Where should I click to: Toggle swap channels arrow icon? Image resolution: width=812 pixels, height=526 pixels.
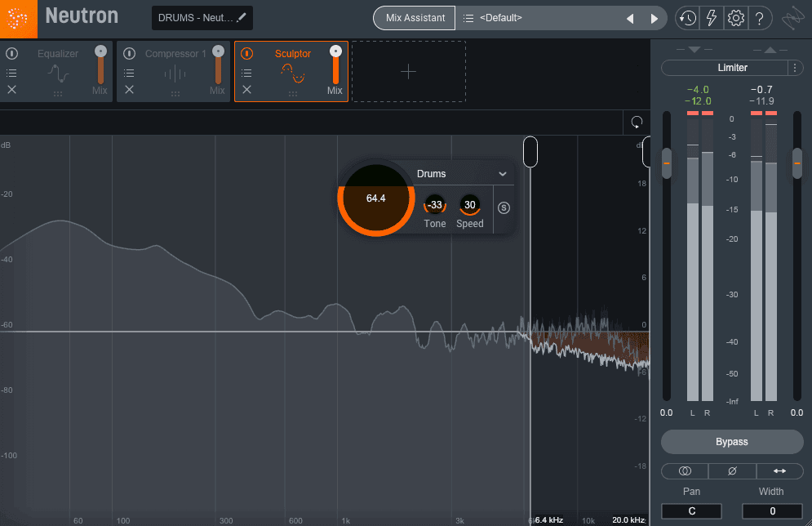point(779,471)
